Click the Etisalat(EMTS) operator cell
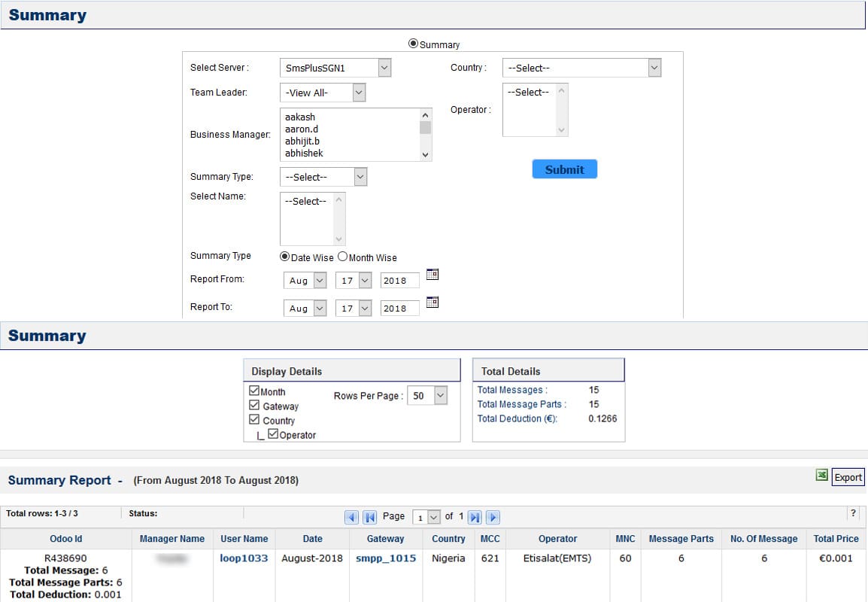The height and width of the screenshot is (602, 868). click(557, 558)
